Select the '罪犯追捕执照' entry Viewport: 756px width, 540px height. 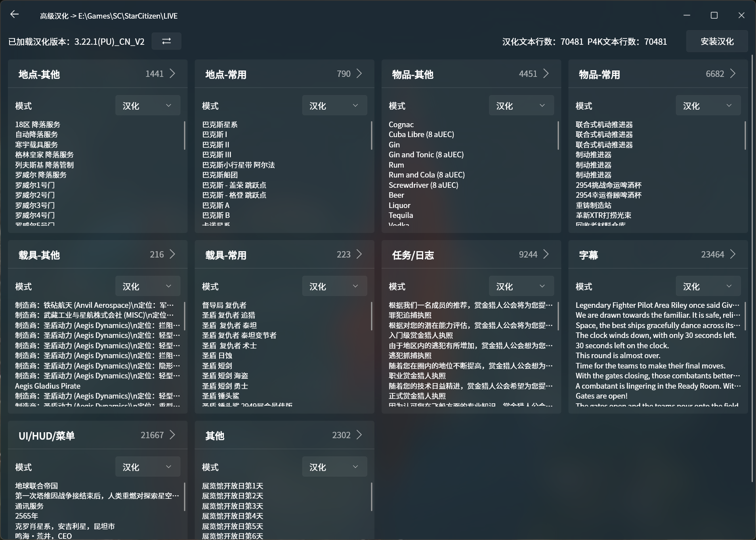(410, 315)
